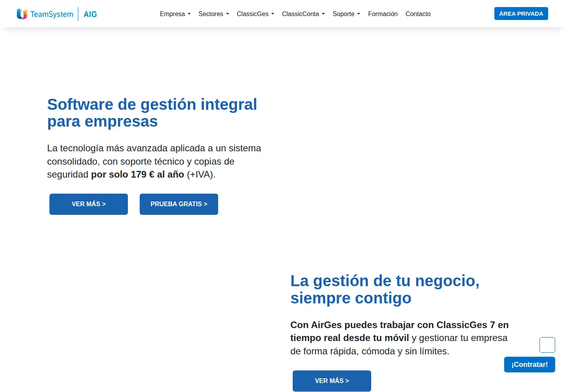Start the PRUEBA GRATIS trial button
The image size is (565, 392).
[179, 204]
